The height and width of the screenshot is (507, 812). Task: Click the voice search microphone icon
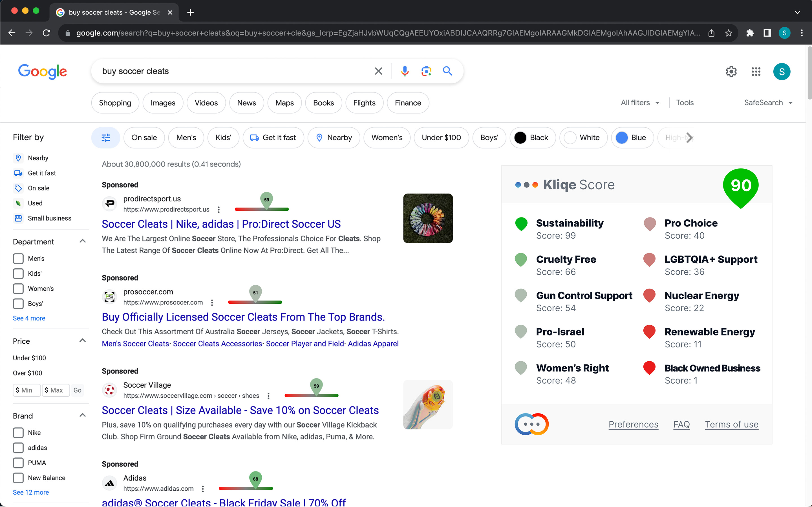click(405, 71)
